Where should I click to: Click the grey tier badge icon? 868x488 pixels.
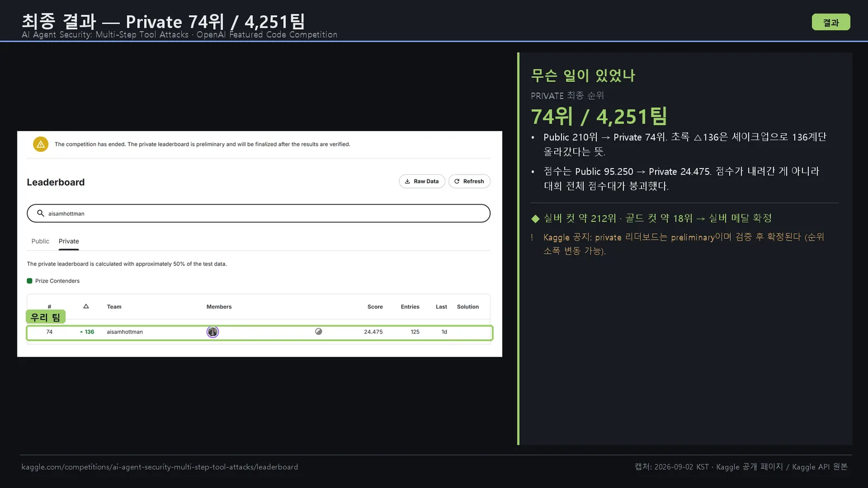pyautogui.click(x=318, y=331)
